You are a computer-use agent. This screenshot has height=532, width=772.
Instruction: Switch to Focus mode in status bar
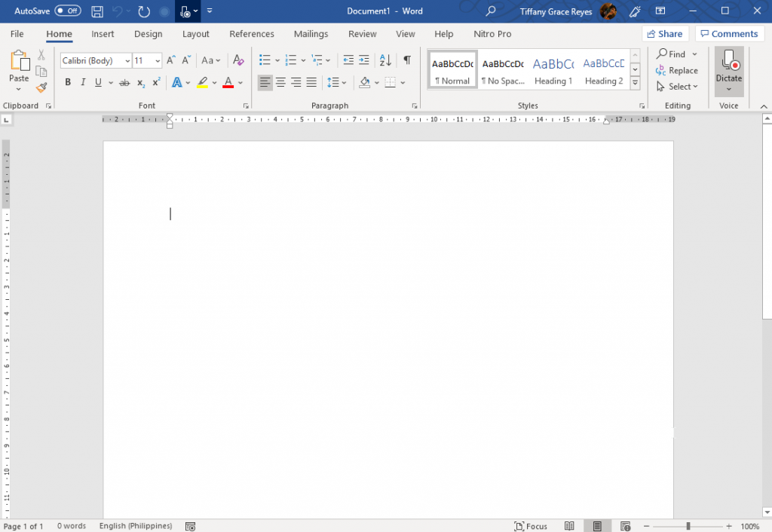[x=531, y=526]
